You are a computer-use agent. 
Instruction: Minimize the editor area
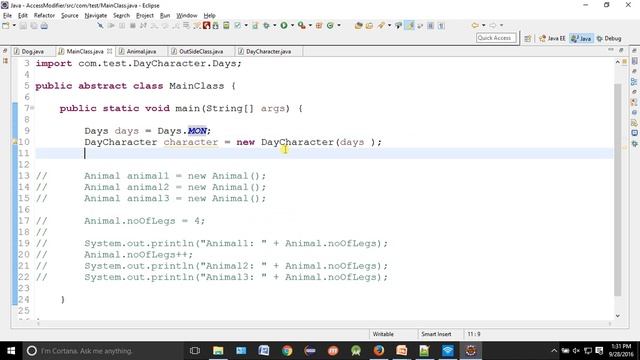[x=611, y=50]
